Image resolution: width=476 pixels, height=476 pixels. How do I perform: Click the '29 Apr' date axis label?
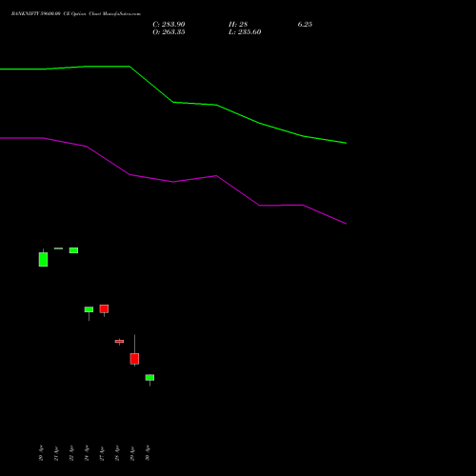click(x=132, y=453)
